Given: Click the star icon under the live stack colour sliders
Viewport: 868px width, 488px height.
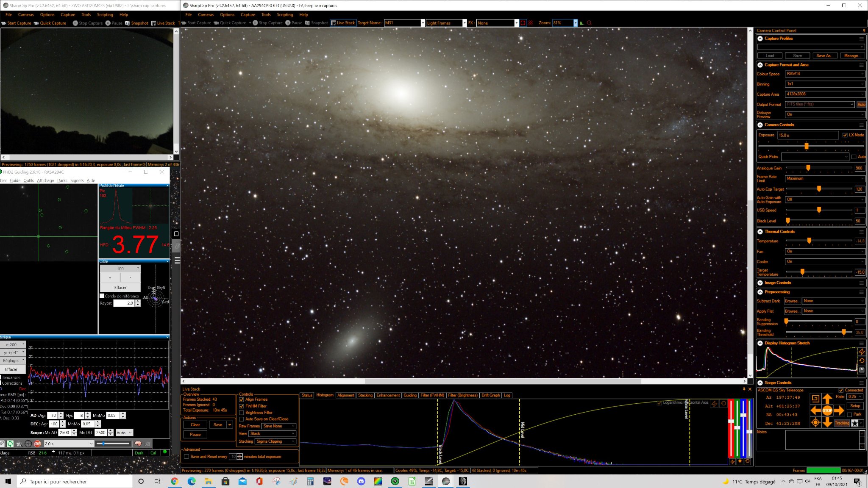Looking at the screenshot, I should [740, 462].
